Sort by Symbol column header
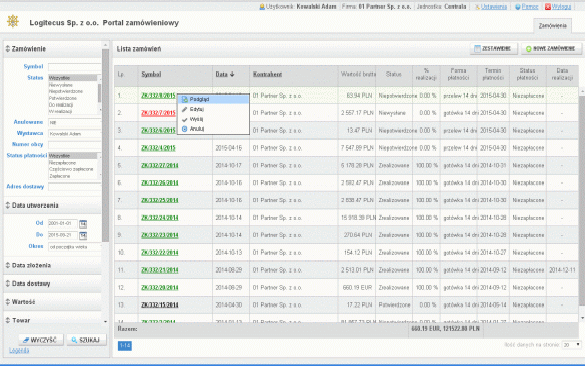585x366 pixels. pos(151,74)
